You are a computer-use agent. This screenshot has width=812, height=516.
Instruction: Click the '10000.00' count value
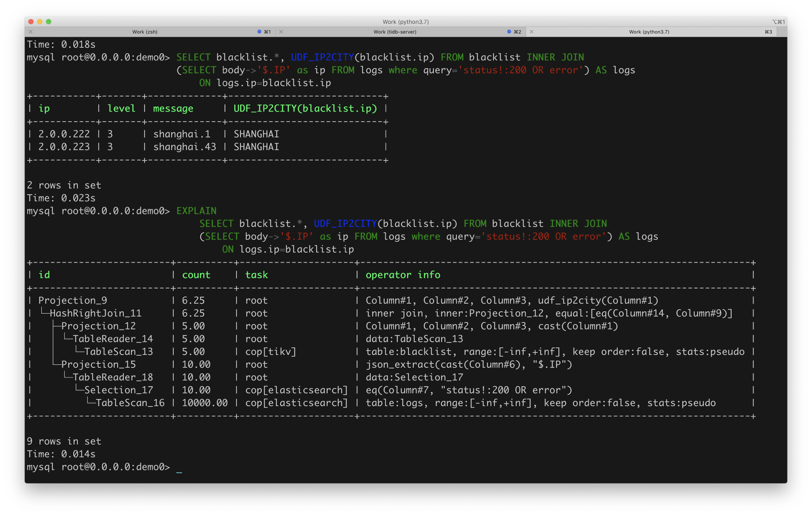point(205,403)
